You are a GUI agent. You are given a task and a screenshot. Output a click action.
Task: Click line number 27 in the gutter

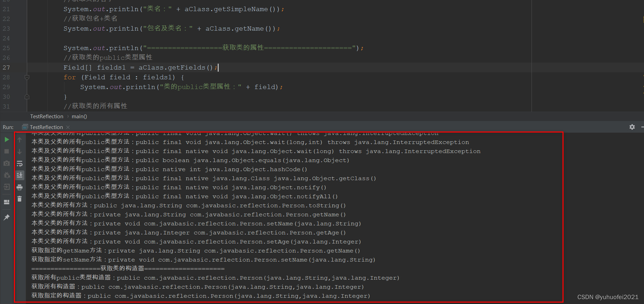[x=6, y=67]
